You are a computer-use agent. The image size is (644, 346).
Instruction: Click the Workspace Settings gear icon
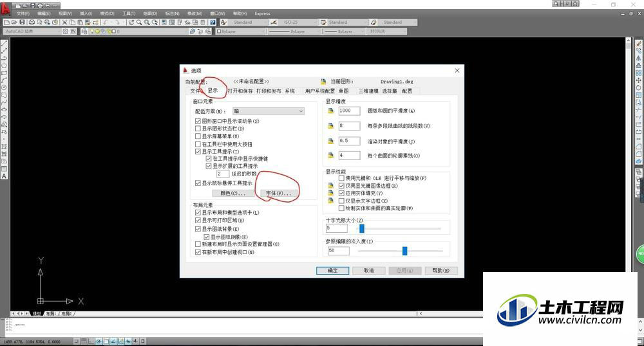point(65,31)
